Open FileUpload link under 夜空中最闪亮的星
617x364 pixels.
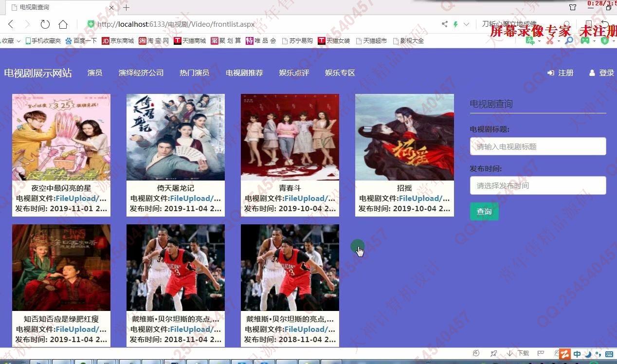[x=81, y=199]
